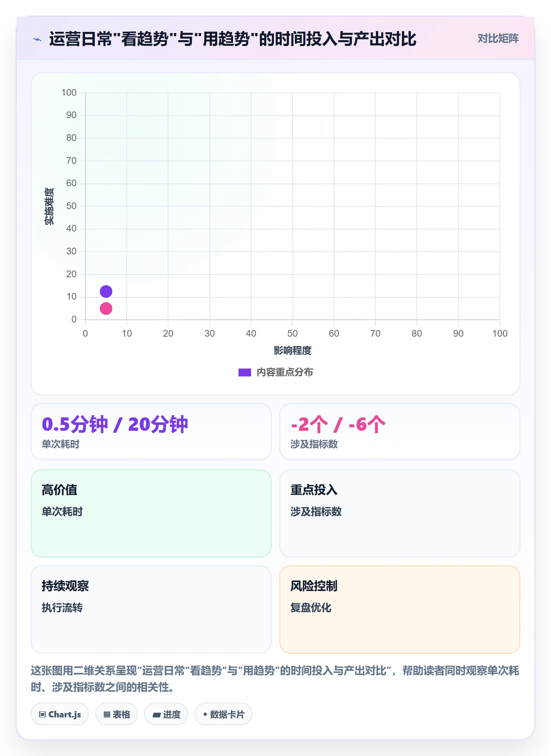This screenshot has width=551, height=756.
Task: Select the purple data point in the chart
Action: coord(106,291)
